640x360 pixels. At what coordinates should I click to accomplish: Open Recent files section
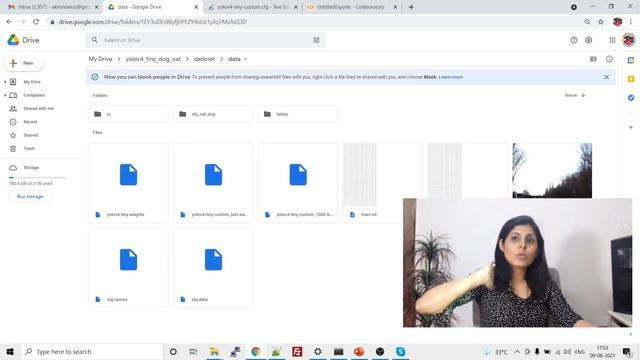tap(30, 122)
